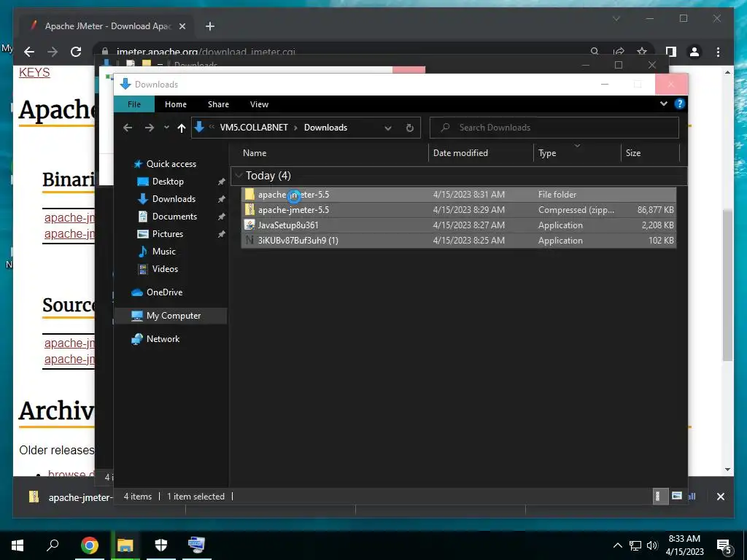Image resolution: width=747 pixels, height=560 pixels.
Task: Open the Home ribbon tab
Action: tap(175, 104)
